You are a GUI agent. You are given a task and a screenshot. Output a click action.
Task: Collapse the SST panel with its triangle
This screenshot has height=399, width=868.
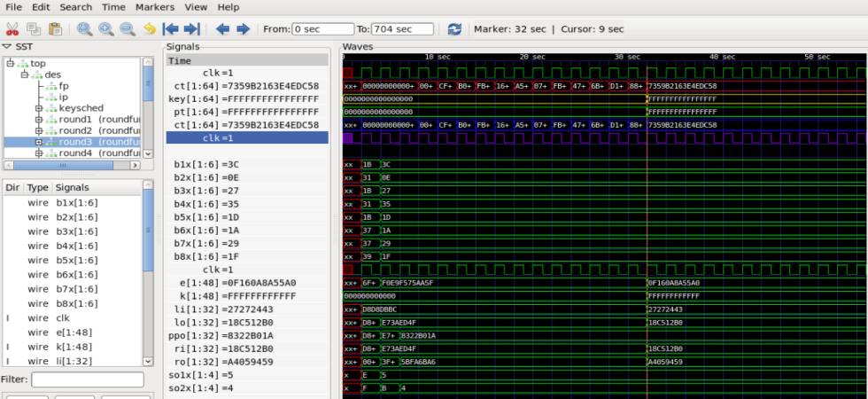click(x=7, y=46)
